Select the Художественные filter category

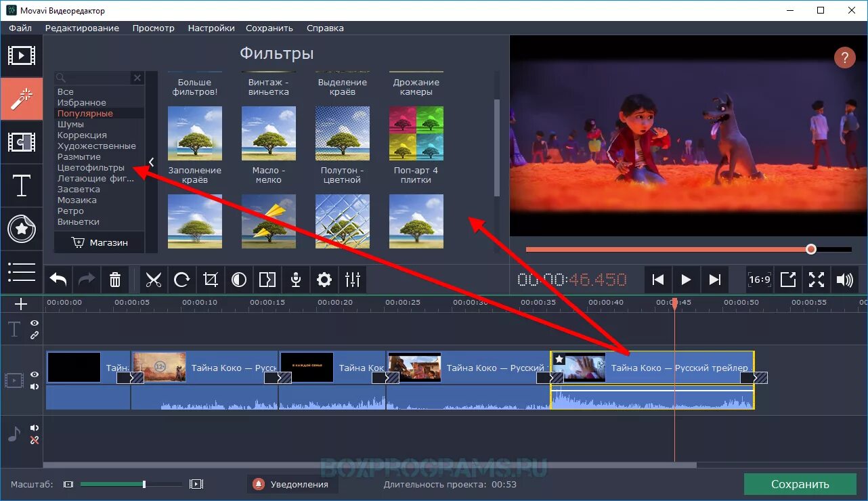(x=97, y=146)
